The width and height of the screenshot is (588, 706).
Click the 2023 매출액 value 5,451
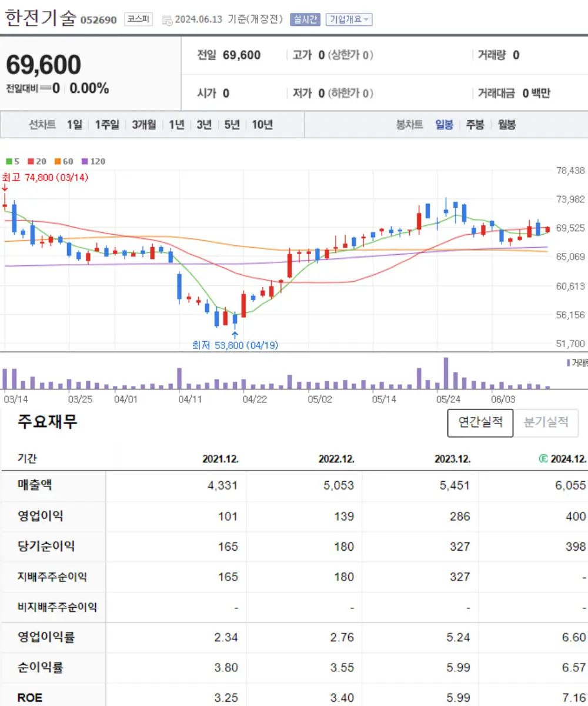point(455,485)
